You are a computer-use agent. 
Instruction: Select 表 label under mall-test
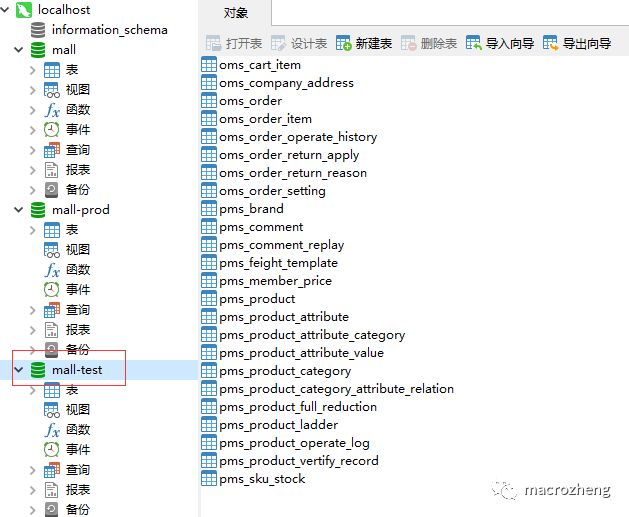[72, 389]
